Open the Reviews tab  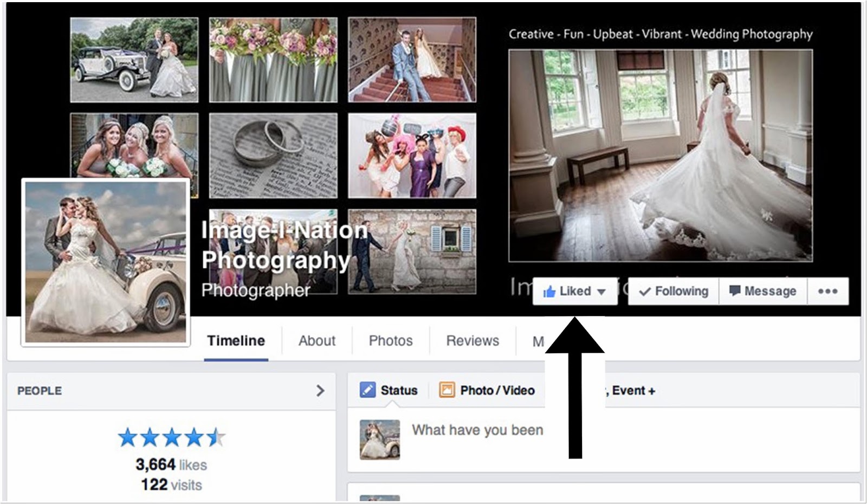pyautogui.click(x=473, y=341)
